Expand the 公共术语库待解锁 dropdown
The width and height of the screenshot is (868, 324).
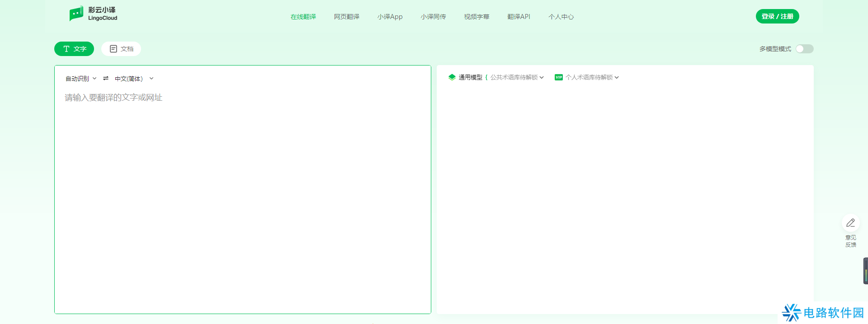[x=517, y=77]
